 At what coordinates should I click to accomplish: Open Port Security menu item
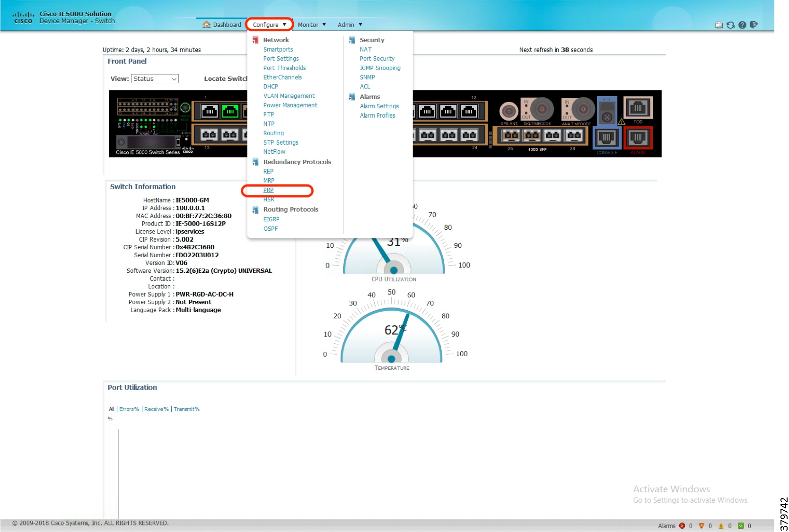(377, 59)
